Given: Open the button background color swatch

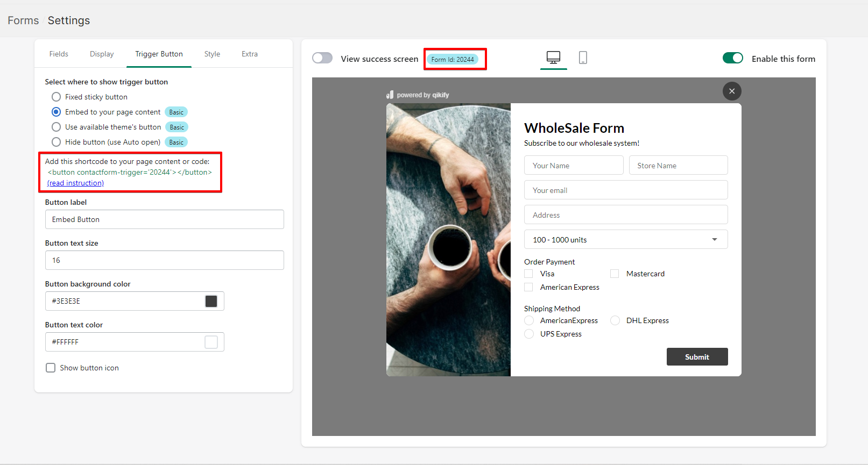Looking at the screenshot, I should [211, 301].
